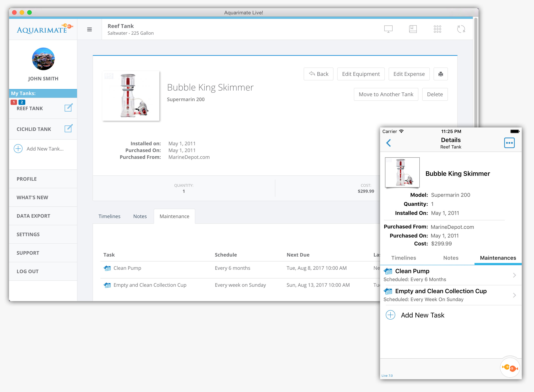The width and height of the screenshot is (534, 392).
Task: Switch to the Timelines tab in desktop window
Action: [x=110, y=216]
